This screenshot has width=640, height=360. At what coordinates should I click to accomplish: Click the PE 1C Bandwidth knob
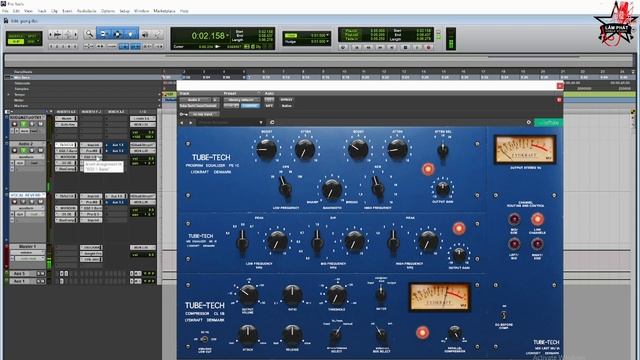coord(332,189)
